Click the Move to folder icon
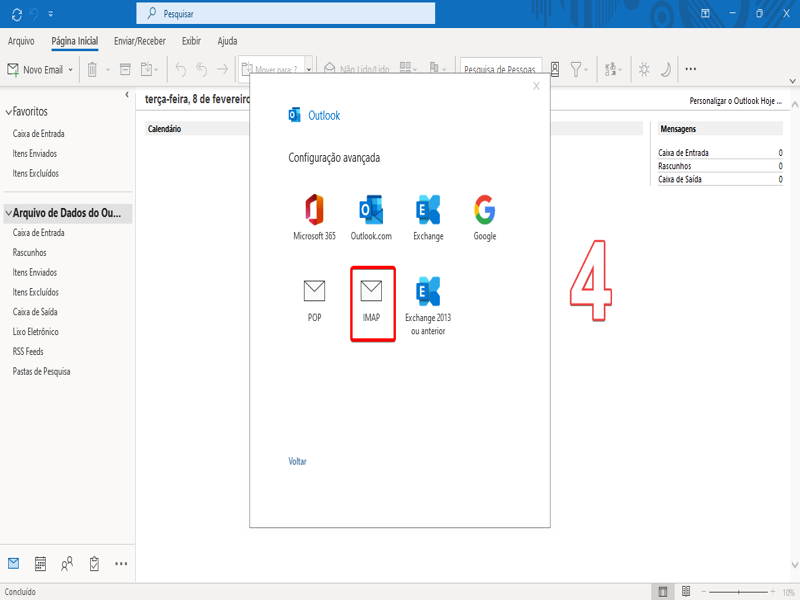 (147, 69)
